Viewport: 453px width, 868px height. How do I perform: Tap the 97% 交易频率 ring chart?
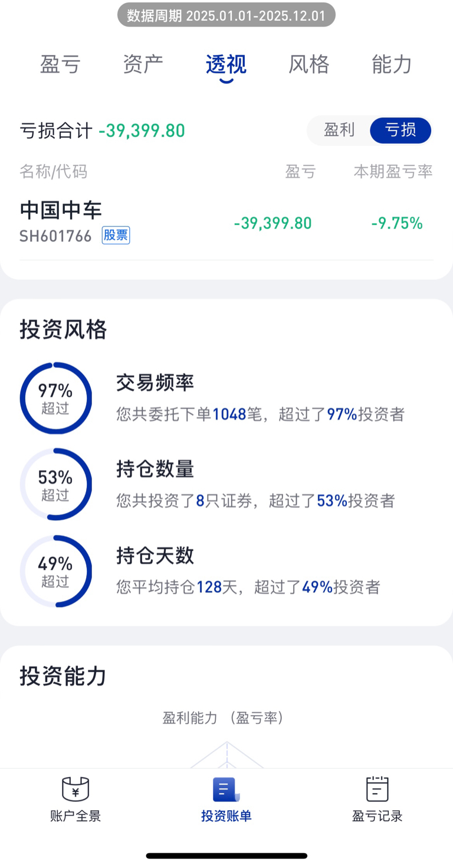coord(56,398)
